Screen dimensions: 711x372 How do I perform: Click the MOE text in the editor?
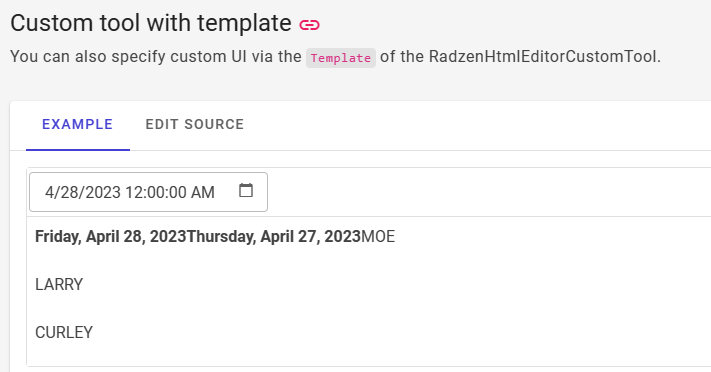tap(378, 236)
